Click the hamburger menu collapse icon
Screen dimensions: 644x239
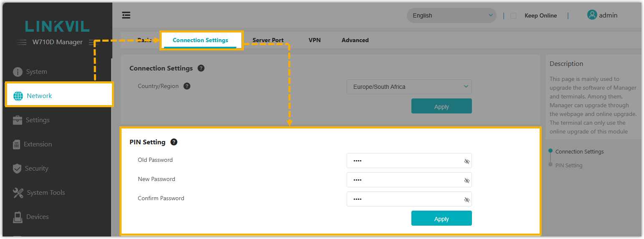click(x=126, y=15)
